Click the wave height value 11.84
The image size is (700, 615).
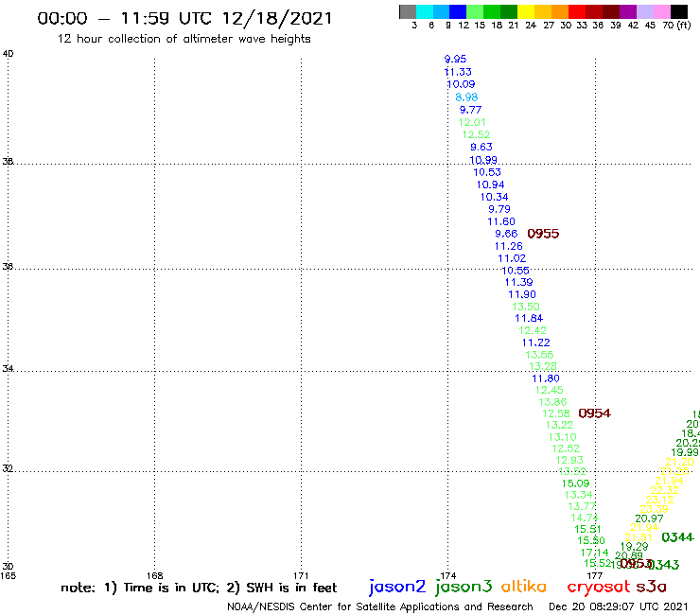[x=529, y=318]
